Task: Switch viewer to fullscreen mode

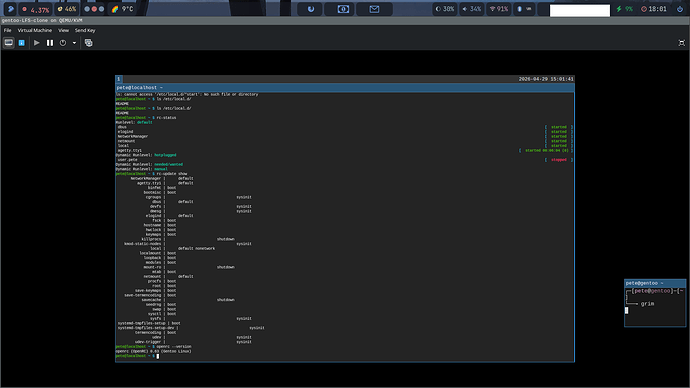Action: pos(682,43)
